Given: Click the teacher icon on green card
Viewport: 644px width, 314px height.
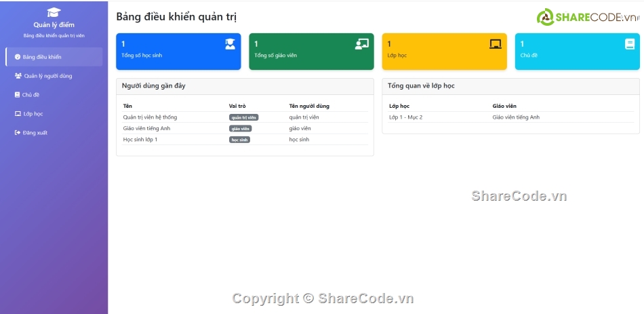Looking at the screenshot, I should pos(362,44).
